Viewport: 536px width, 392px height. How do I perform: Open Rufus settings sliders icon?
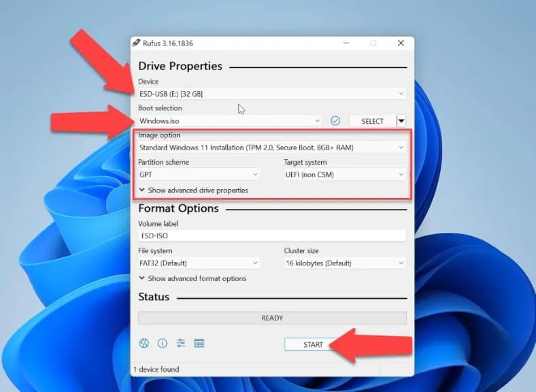(181, 344)
